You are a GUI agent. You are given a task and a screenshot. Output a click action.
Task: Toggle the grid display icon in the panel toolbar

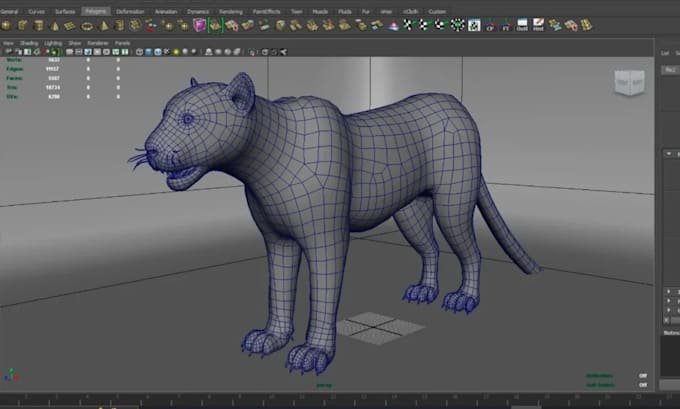69,52
